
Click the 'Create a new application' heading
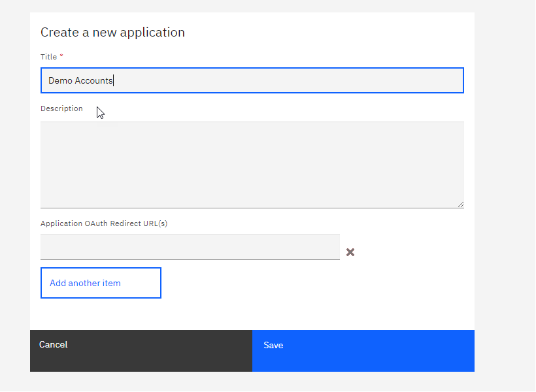(x=112, y=32)
